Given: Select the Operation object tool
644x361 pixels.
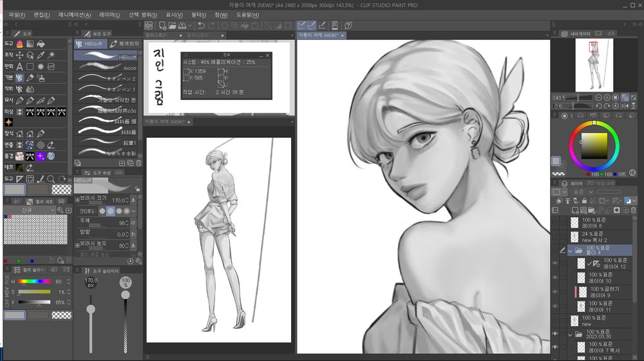Looking at the screenshot, I should tap(30, 55).
